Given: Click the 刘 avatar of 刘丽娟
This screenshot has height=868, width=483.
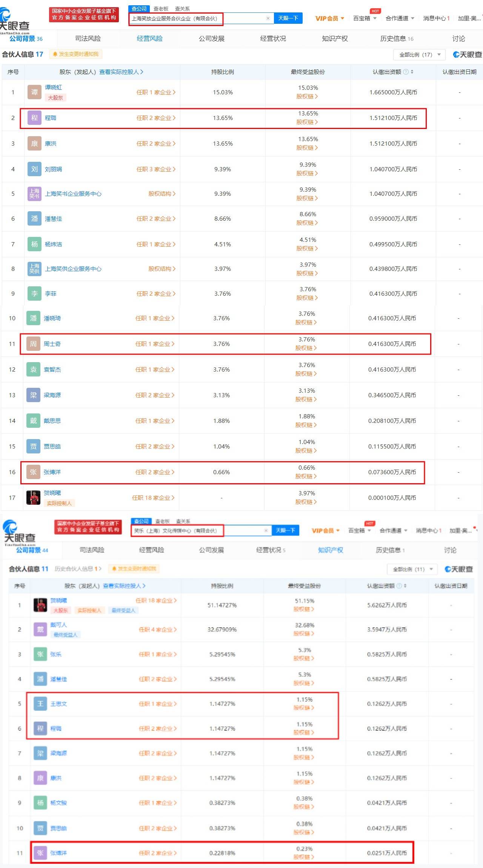Looking at the screenshot, I should (x=34, y=169).
